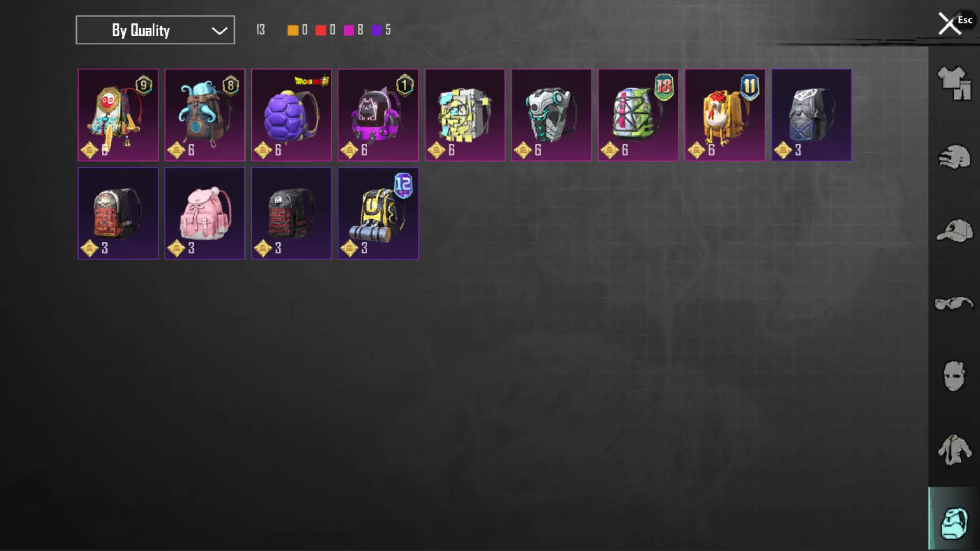Open the By Quality sort dropdown

pos(155,30)
